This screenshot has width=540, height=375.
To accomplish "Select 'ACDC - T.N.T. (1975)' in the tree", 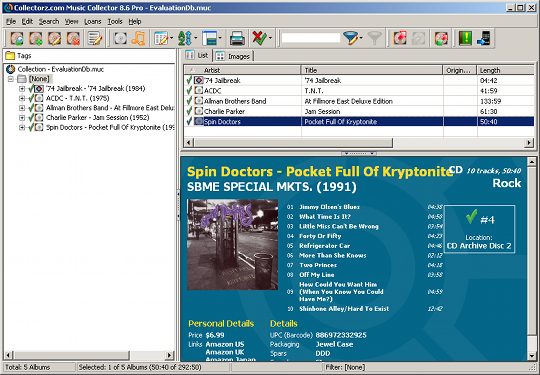I will [77, 98].
